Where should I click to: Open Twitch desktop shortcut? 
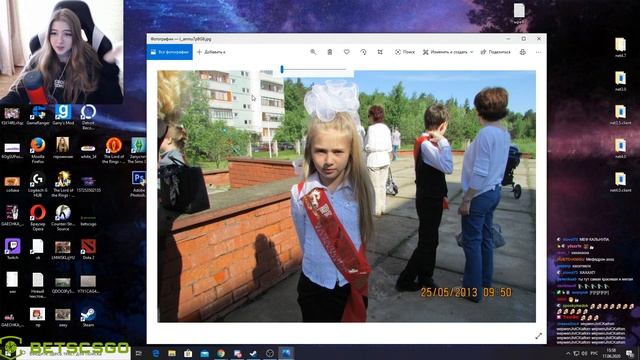pos(12,249)
